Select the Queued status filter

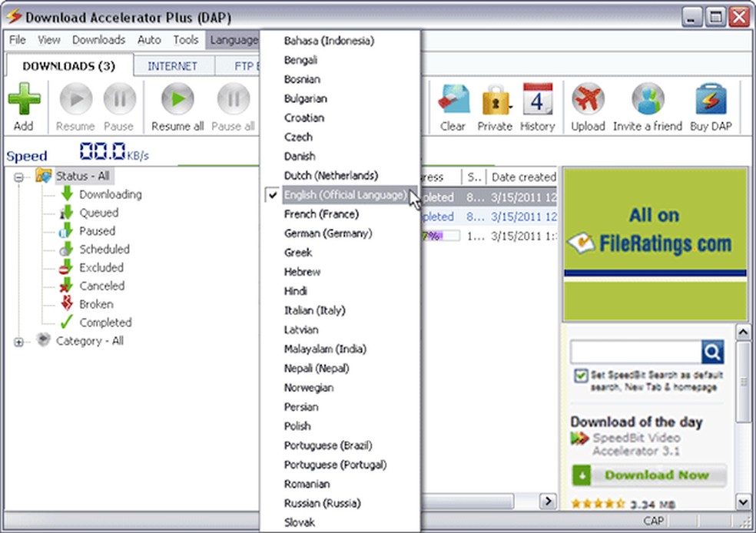coord(99,213)
